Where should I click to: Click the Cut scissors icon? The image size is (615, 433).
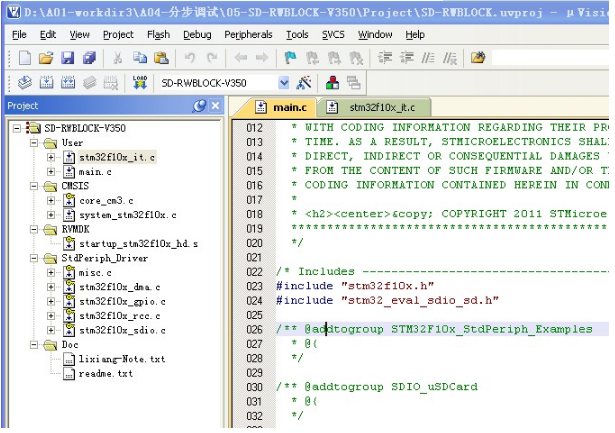coord(117,58)
